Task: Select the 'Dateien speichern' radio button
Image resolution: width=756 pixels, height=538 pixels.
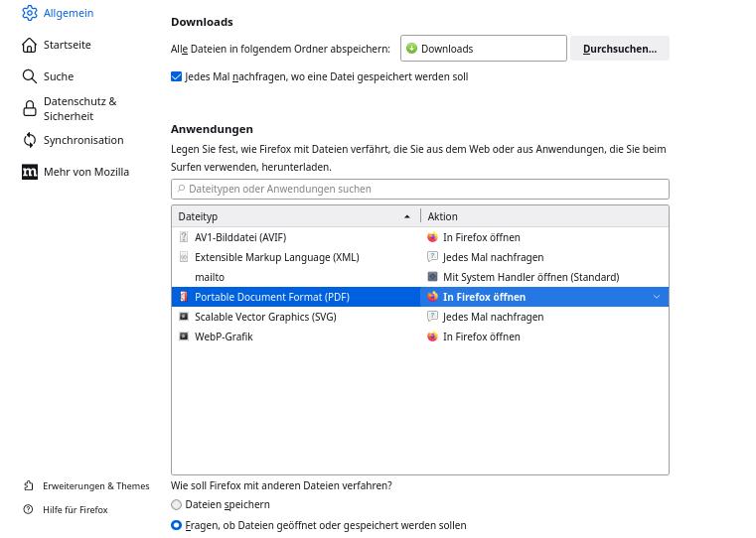Action: coord(177,505)
